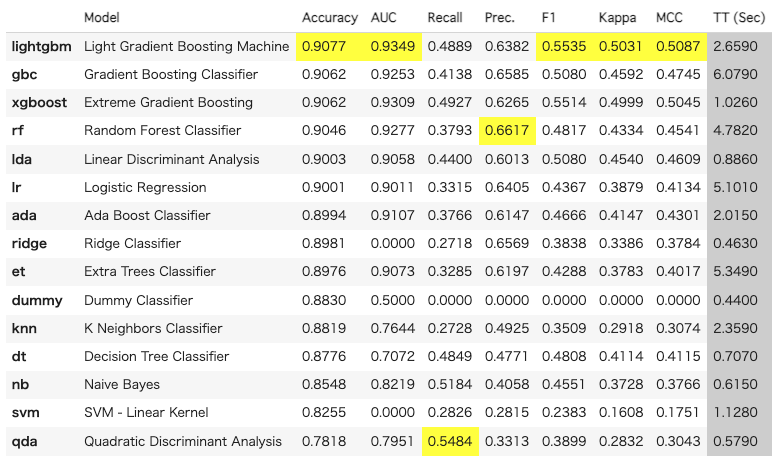Click the Dummy Classifier training time 0.4400
This screenshot has height=463, width=781.
pos(741,300)
